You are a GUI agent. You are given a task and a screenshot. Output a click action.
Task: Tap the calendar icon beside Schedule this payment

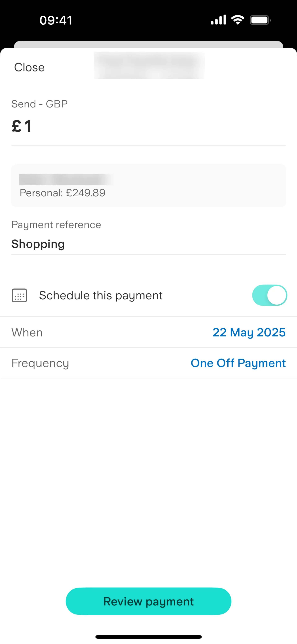(x=19, y=295)
